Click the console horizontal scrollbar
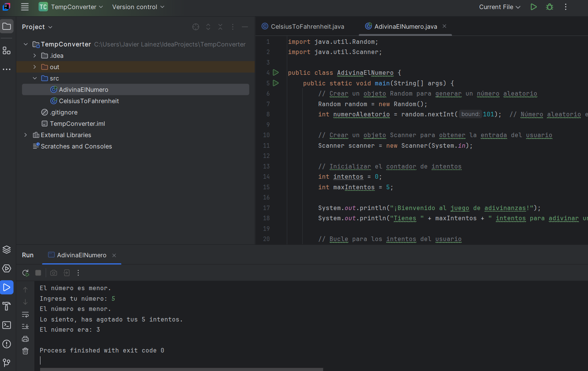 (x=181, y=369)
